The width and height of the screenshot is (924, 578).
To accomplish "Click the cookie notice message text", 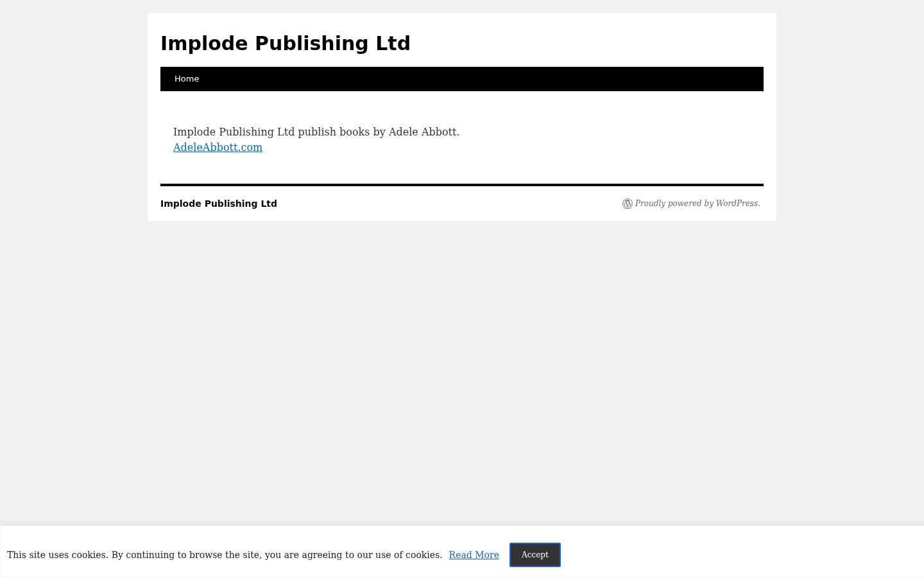I will coord(225,555).
